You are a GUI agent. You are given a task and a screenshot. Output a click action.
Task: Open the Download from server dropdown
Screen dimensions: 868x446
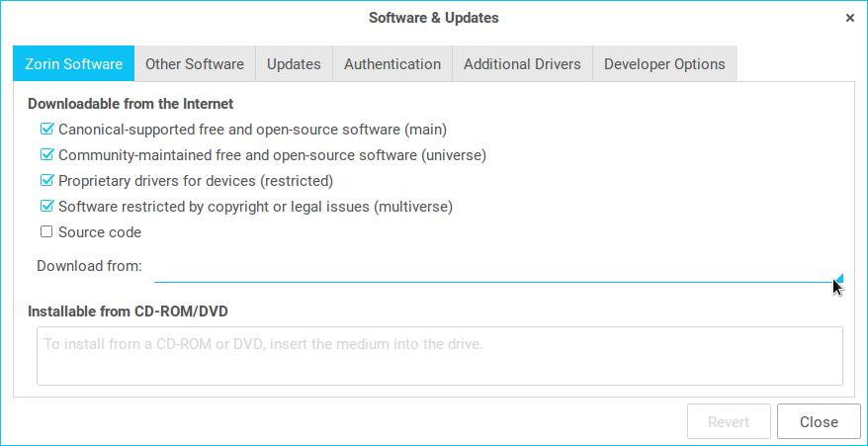[494, 267]
